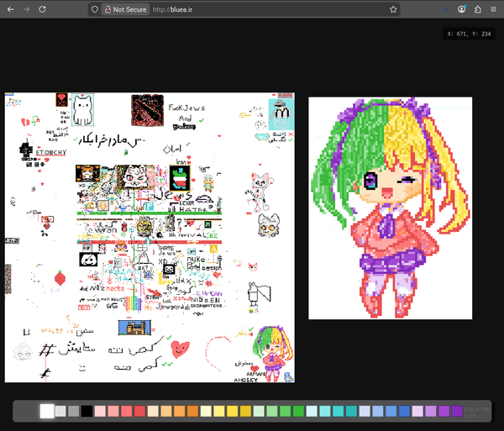Open the browser downloads panel
The height and width of the screenshot is (431, 504).
[x=445, y=9]
